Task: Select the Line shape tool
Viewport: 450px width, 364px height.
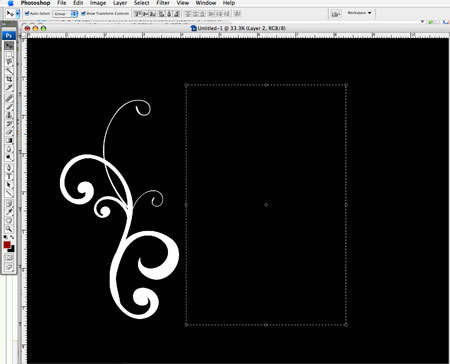Action: (9, 193)
